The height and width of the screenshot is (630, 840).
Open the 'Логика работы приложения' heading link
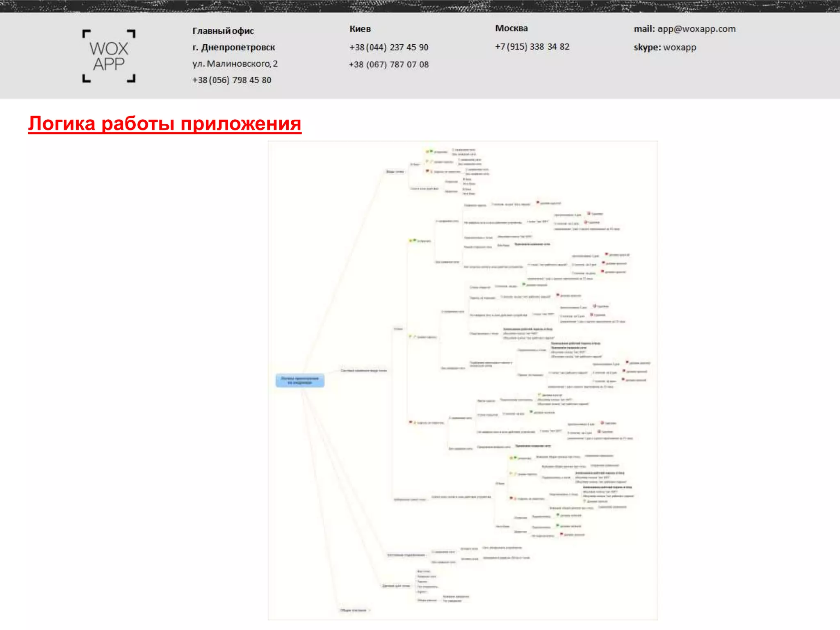(164, 123)
